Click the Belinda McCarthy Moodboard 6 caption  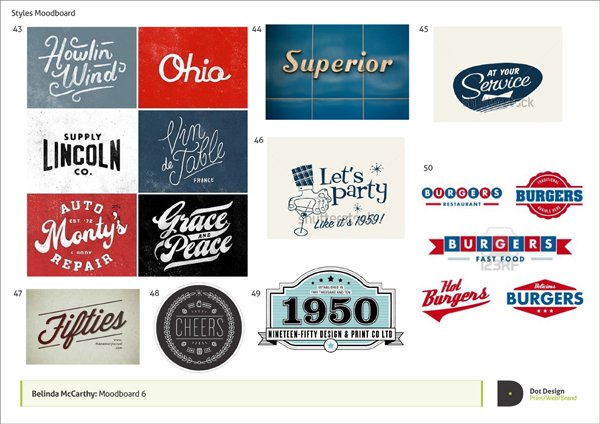coord(88,394)
